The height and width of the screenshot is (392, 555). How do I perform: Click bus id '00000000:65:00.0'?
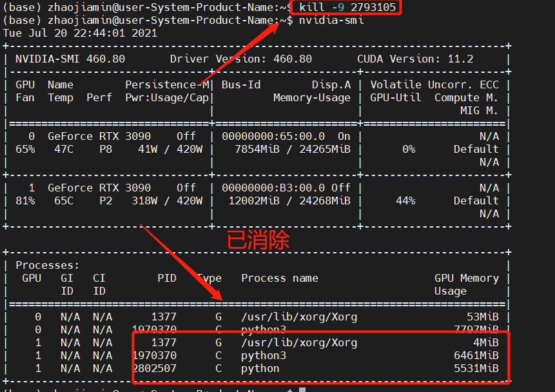point(273,136)
